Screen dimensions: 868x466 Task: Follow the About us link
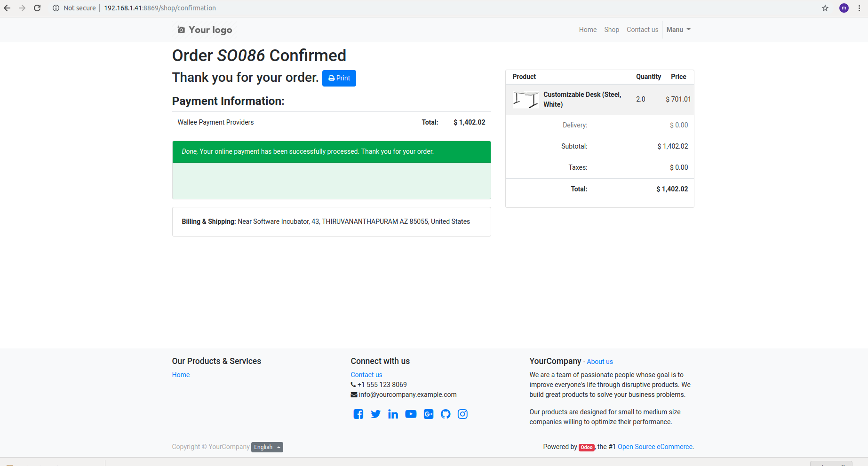(599, 362)
